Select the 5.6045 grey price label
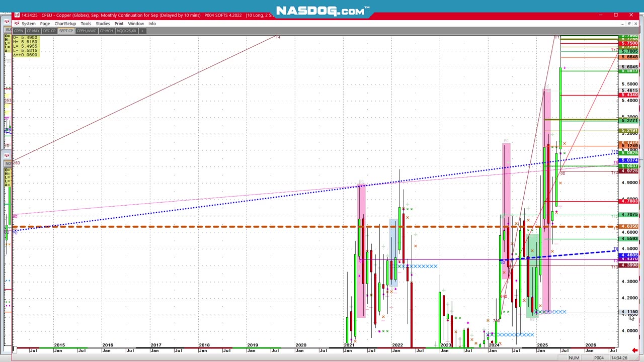This screenshot has width=644, height=362. point(629,67)
